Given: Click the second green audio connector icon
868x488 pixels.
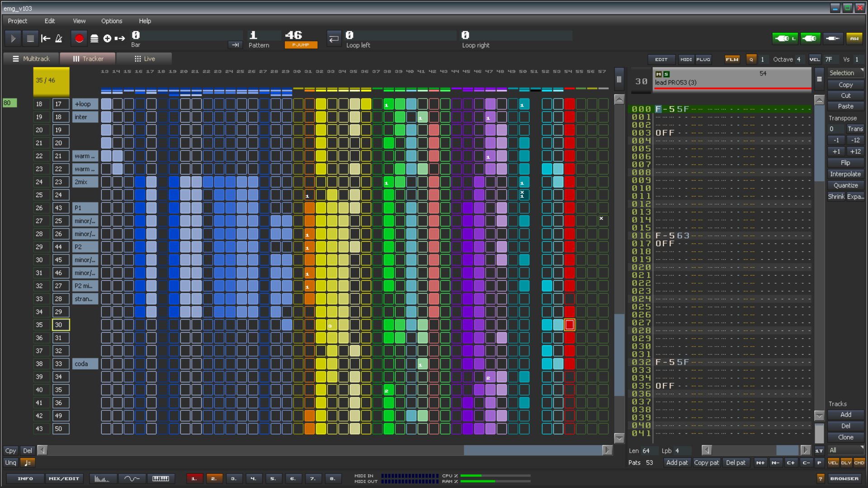Looking at the screenshot, I should [x=811, y=39].
